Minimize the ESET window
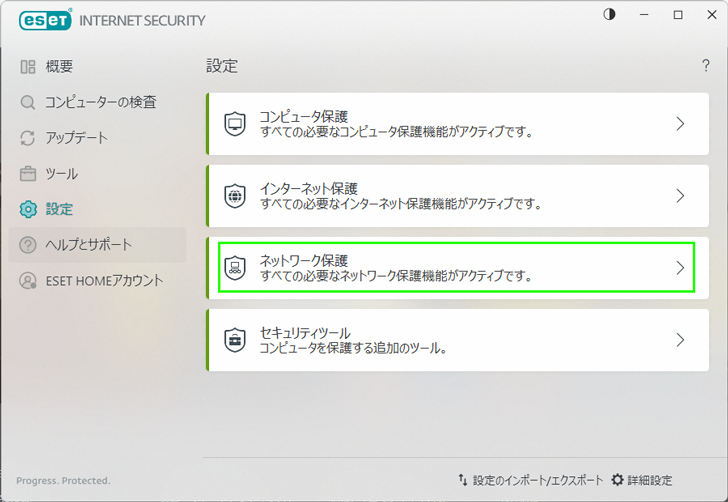 click(644, 15)
